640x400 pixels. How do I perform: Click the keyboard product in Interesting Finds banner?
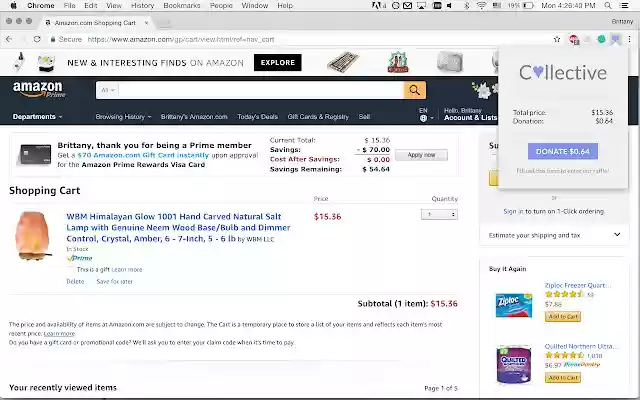pyautogui.click(x=343, y=62)
